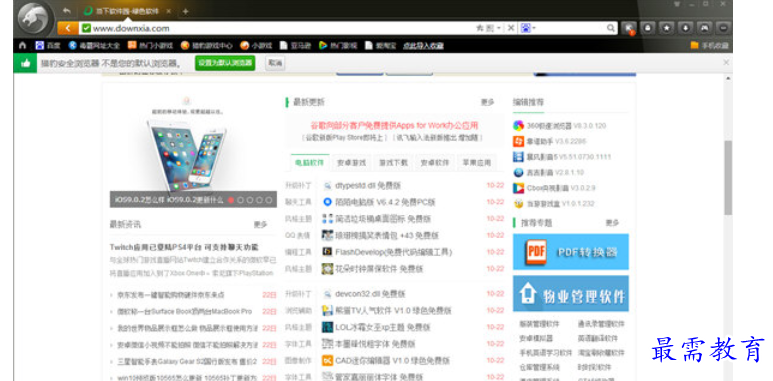Open devcon32.dll 免费版 download entry
773x381 pixels.
(370, 294)
